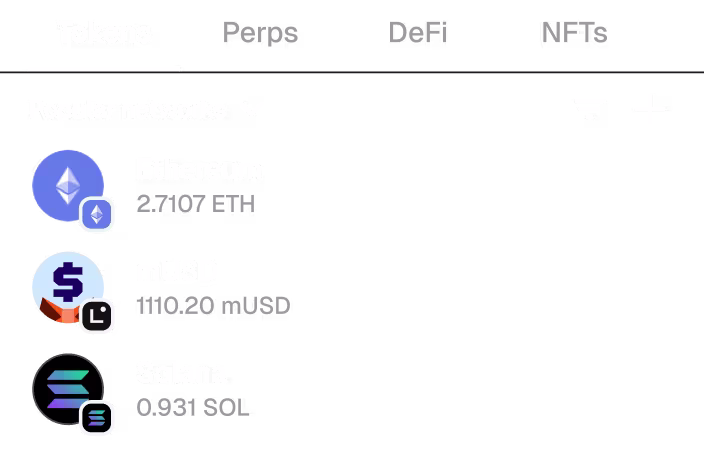
Task: Click the Linea network badge on mUSD
Action: point(97,316)
